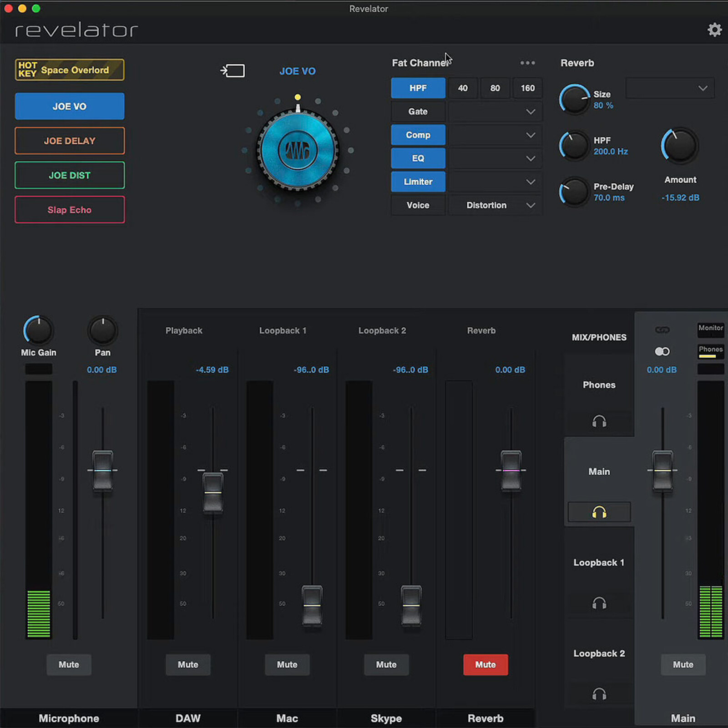Click the JOE VO preset name above knob
Screen dimensions: 728x728
297,71
